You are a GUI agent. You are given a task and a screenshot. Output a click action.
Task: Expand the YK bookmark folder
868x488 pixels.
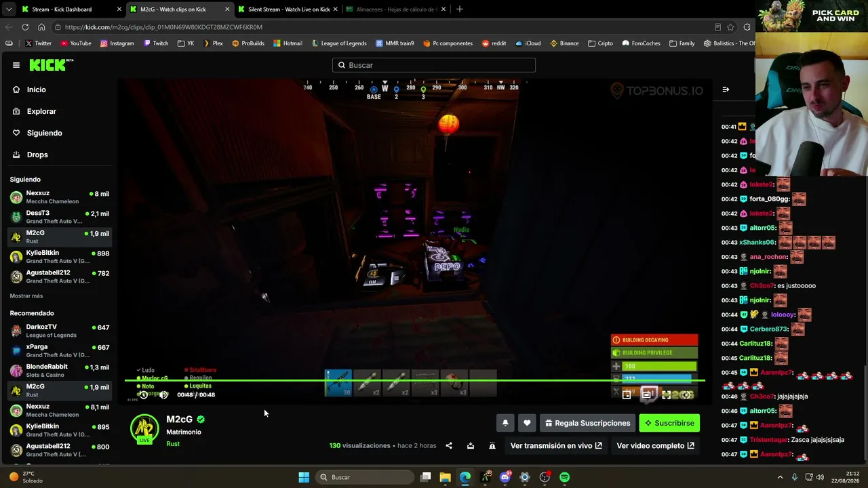(x=186, y=43)
